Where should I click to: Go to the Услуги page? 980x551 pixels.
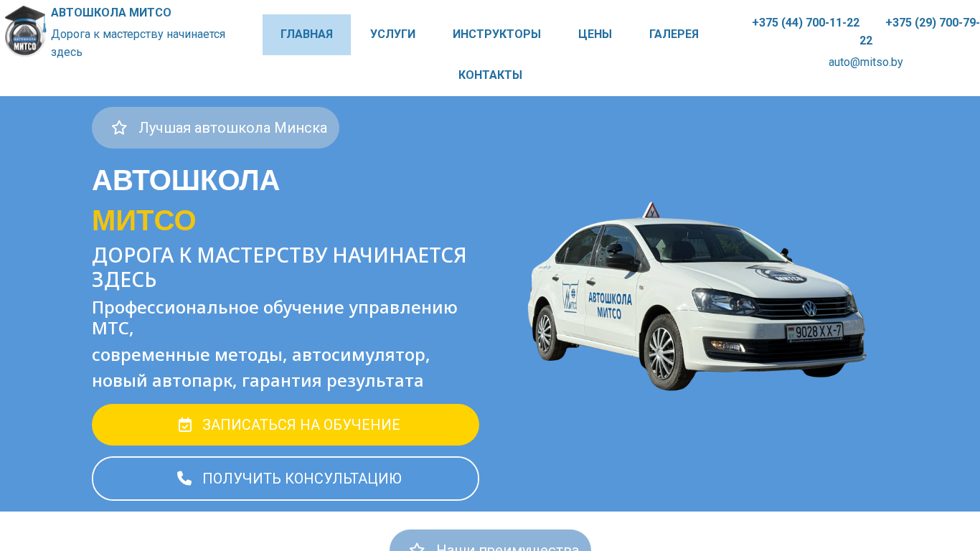(392, 34)
